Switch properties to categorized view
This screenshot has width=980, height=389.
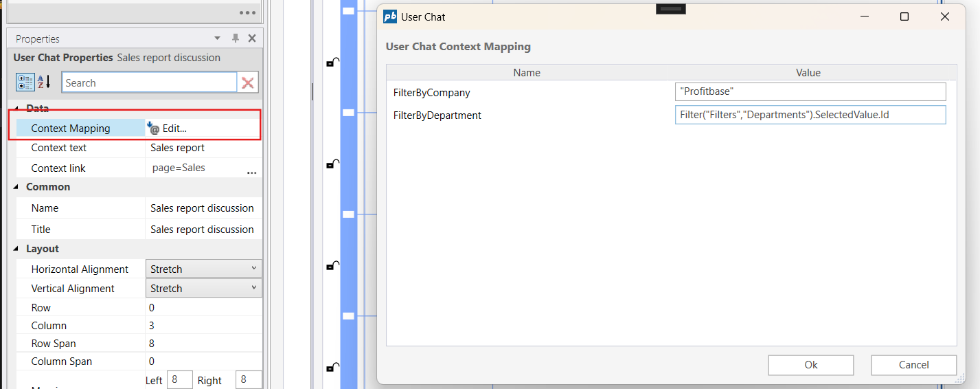[25, 82]
